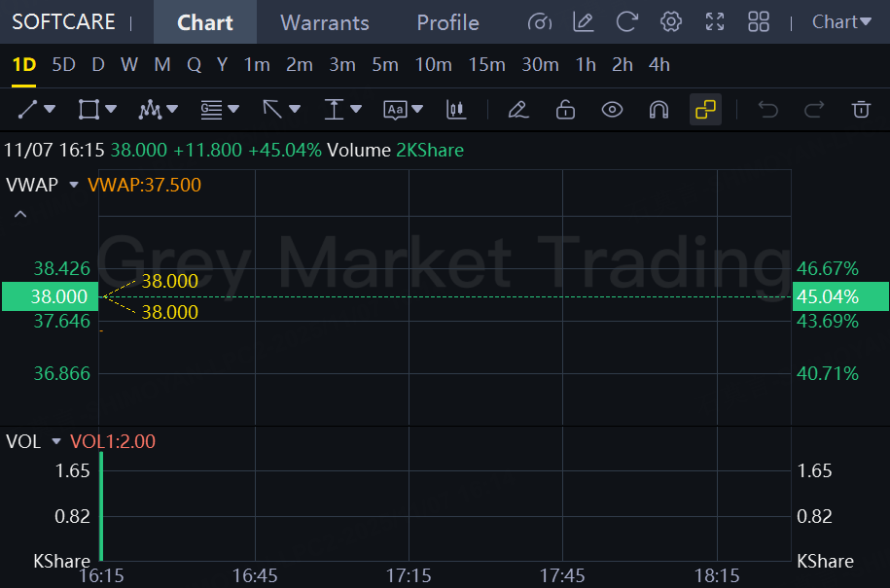Select the 5D timeframe

63,65
